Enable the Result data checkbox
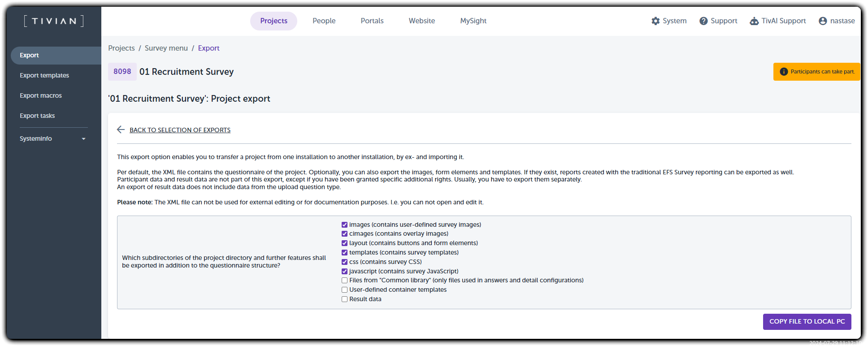868x346 pixels. pyautogui.click(x=344, y=299)
